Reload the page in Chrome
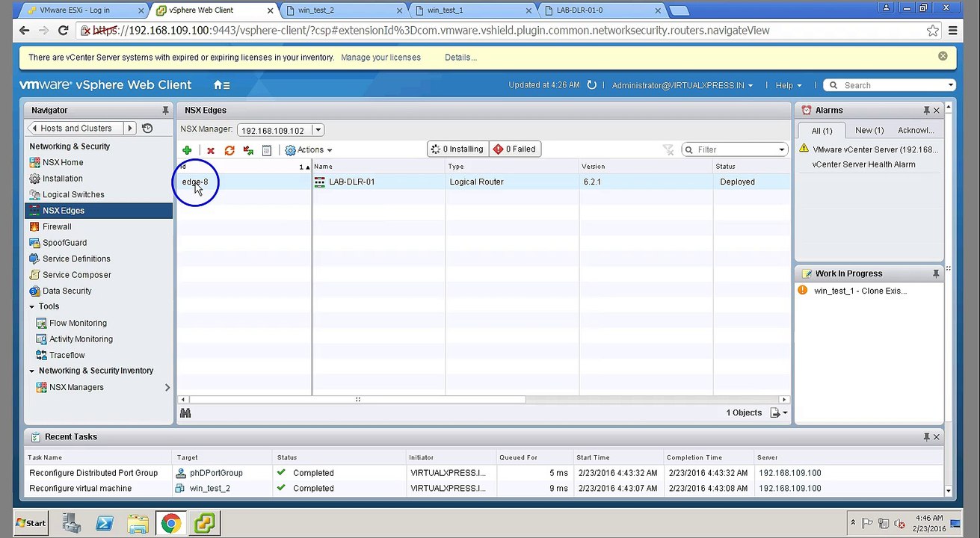The width and height of the screenshot is (980, 538). point(63,31)
